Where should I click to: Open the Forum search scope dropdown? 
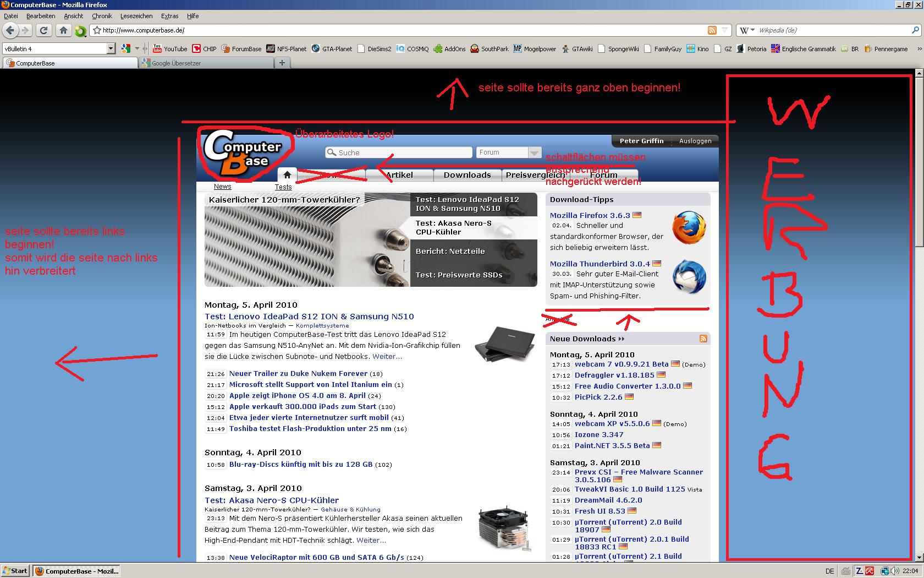coord(509,152)
